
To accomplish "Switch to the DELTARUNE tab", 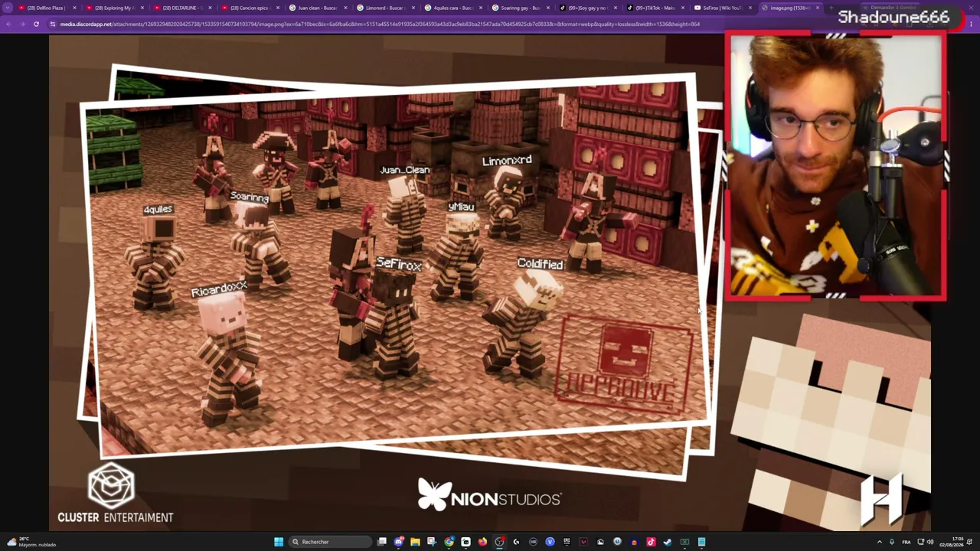I will click(181, 8).
